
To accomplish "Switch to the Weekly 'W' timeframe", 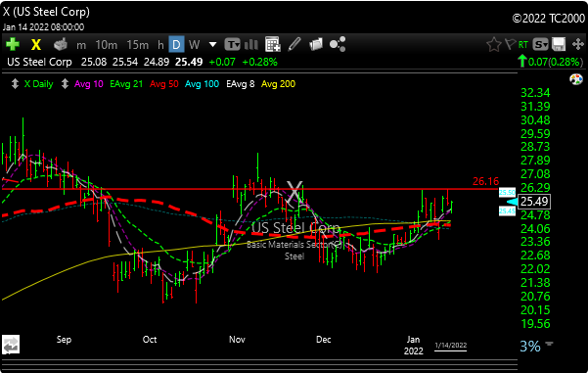I will tap(194, 45).
